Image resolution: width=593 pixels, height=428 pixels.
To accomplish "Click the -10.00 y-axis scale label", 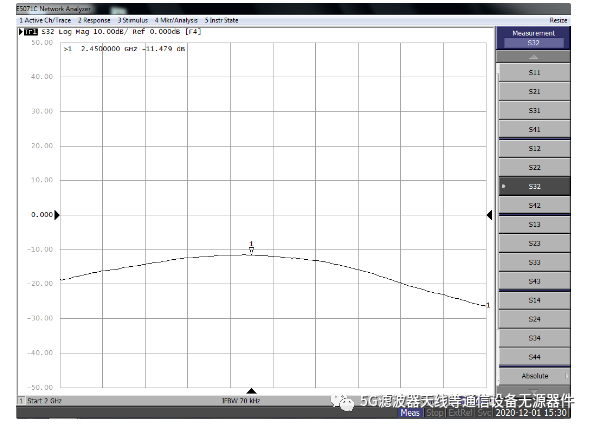I will point(40,250).
